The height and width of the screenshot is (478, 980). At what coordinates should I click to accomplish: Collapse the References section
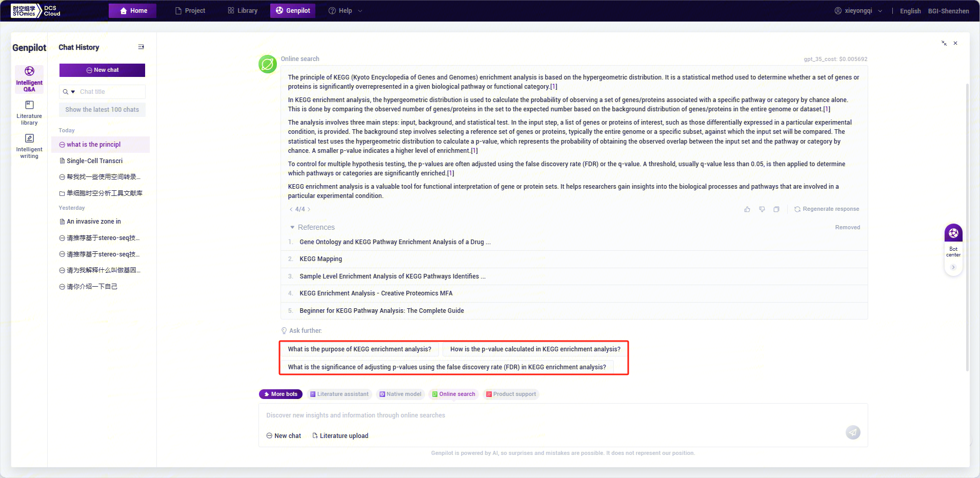tap(292, 227)
